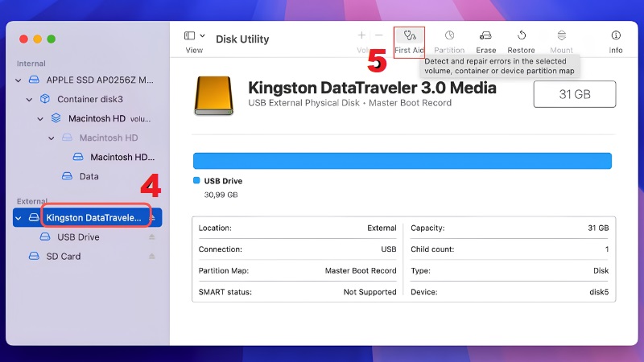
Task: Eject the Kingston DataTraveler disk
Action: point(153,217)
